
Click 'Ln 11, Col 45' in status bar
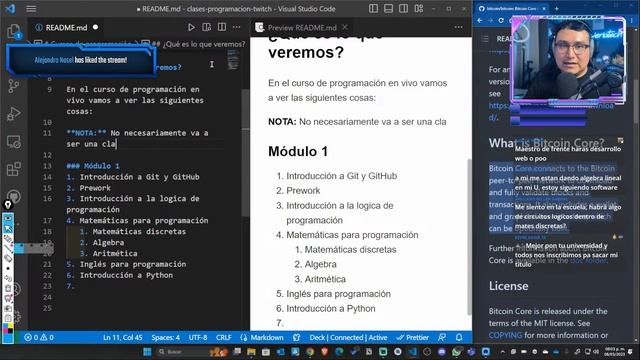pyautogui.click(x=122, y=338)
